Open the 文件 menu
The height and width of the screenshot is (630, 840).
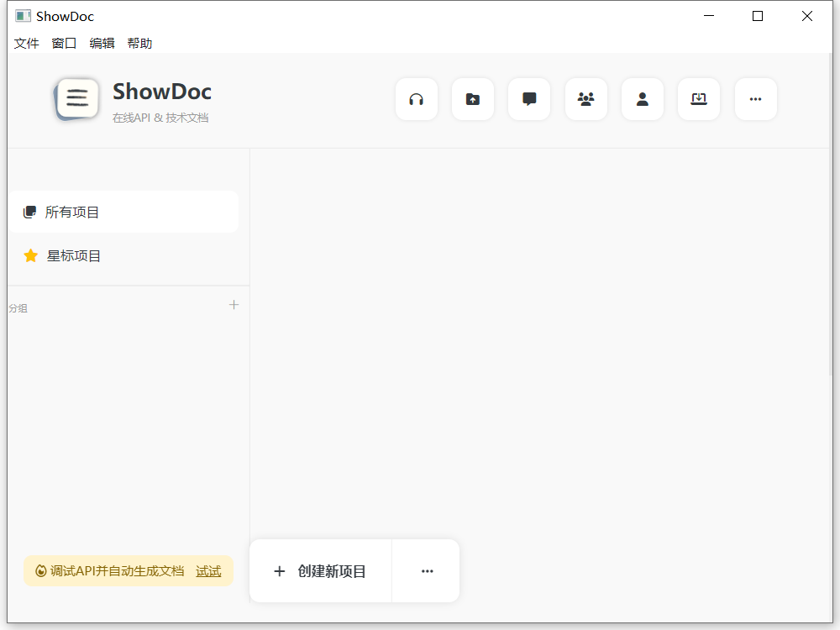coord(26,44)
